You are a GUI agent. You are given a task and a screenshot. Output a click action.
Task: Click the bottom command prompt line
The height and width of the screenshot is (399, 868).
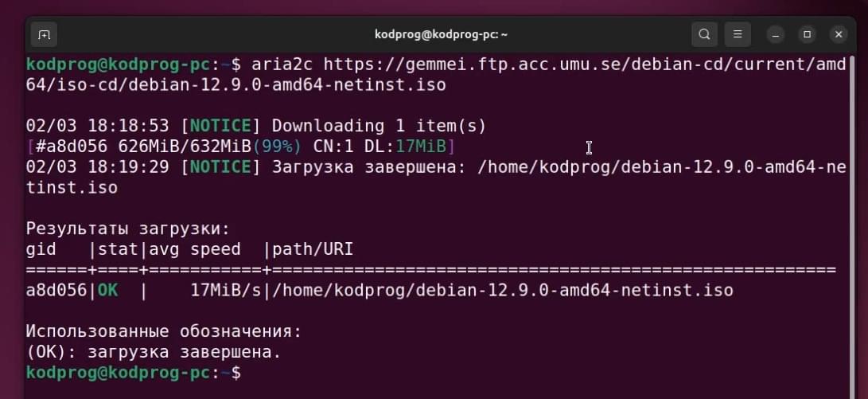[x=134, y=373]
